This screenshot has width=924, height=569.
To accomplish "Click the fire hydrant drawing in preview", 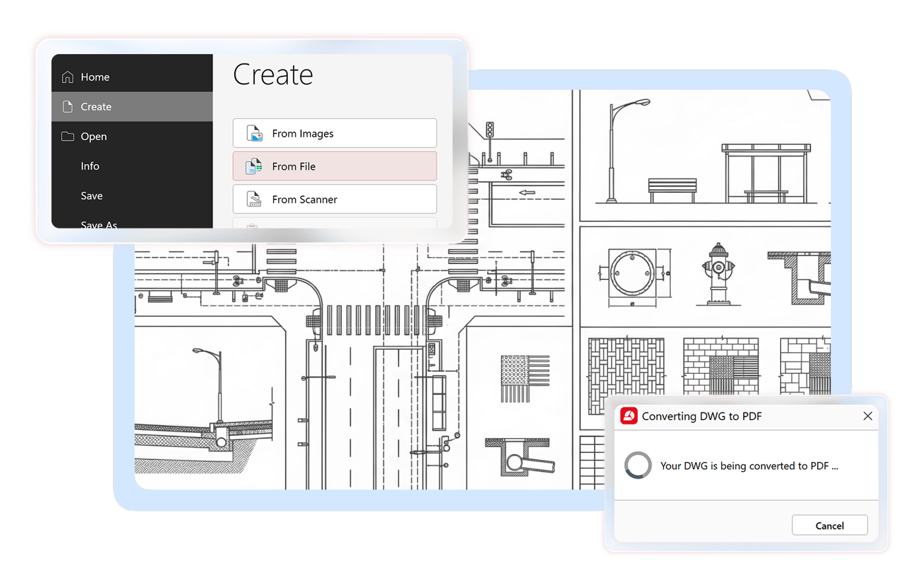I will click(x=716, y=274).
